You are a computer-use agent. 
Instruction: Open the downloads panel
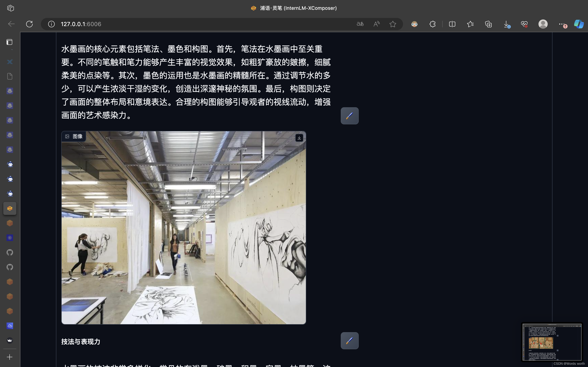pyautogui.click(x=506, y=24)
